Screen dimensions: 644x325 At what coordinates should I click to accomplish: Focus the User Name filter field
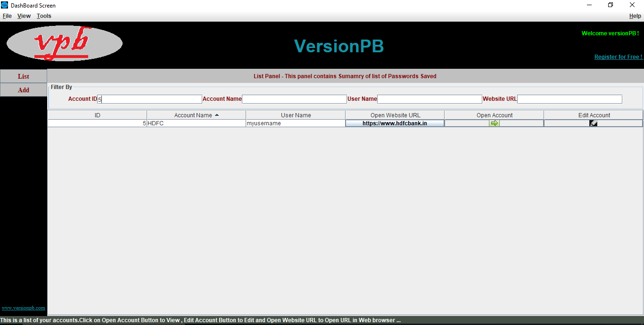point(429,99)
